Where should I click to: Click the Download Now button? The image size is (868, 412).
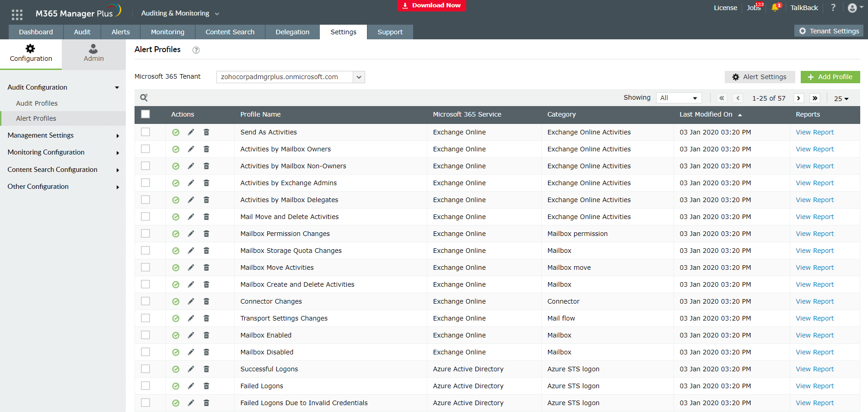point(431,5)
